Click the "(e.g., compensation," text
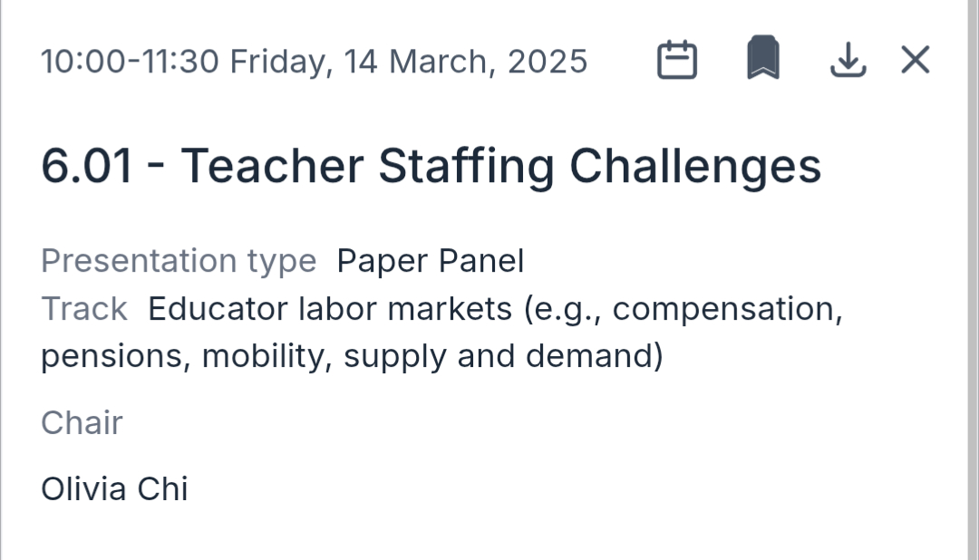 [x=683, y=309]
